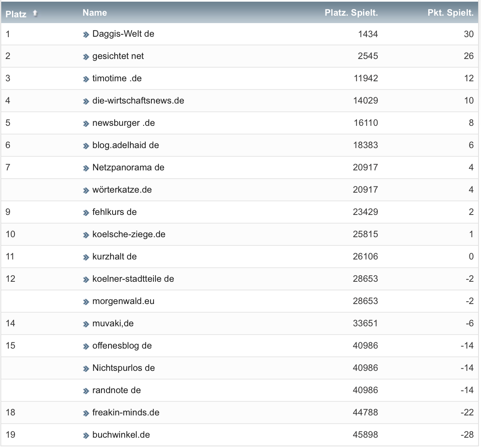481x448 pixels.
Task: Open the timotime .de link
Action: [x=117, y=78]
